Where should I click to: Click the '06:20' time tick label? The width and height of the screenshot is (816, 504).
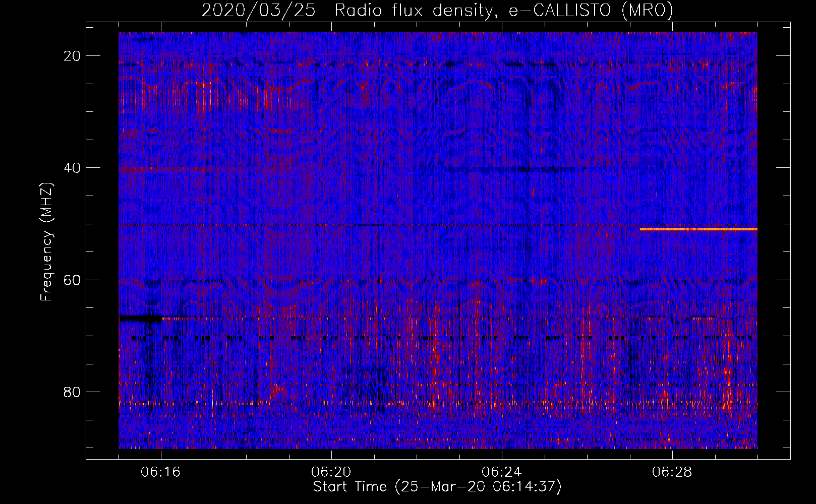[331, 472]
